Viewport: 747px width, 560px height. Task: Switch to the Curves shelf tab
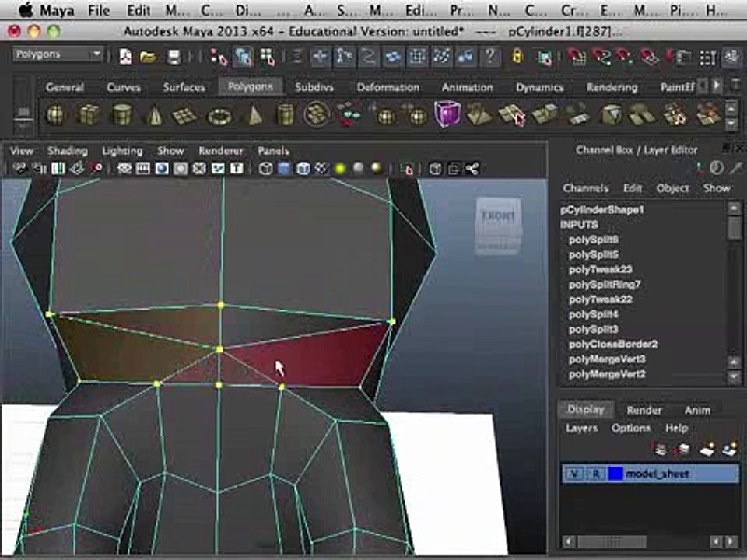(124, 87)
